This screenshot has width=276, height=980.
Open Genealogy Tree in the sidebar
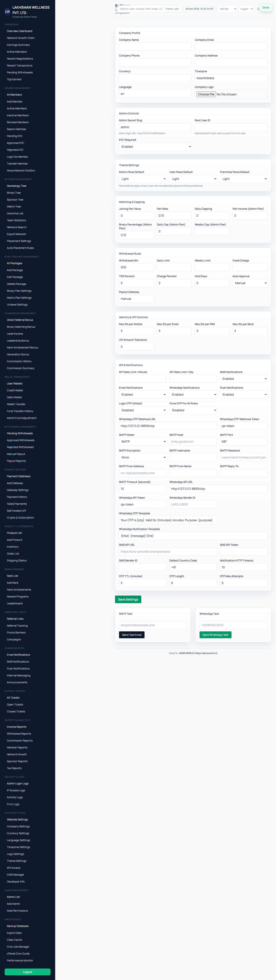[x=16, y=186]
